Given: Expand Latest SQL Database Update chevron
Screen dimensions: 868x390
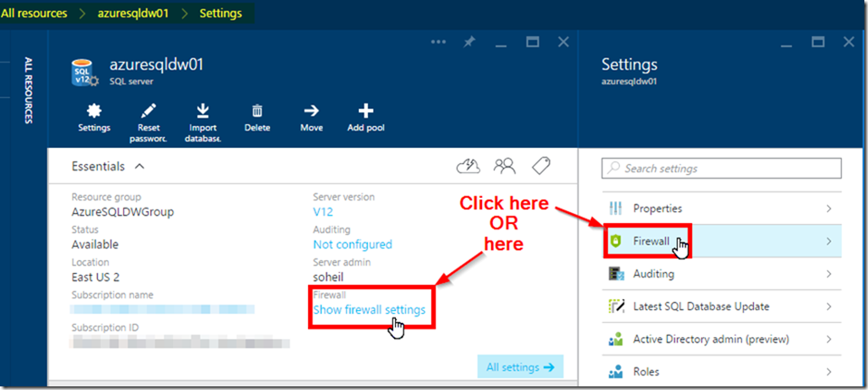Looking at the screenshot, I should (829, 307).
